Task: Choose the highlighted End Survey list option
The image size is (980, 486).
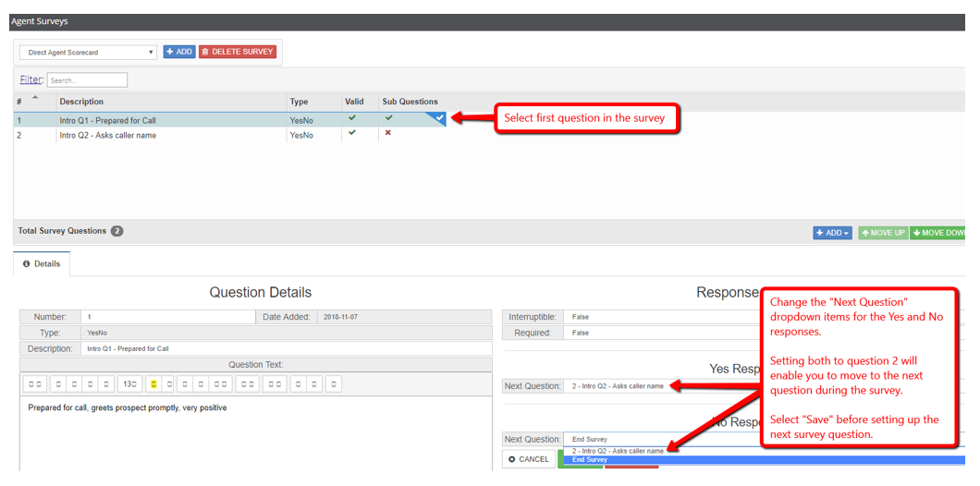Action: [x=764, y=460]
